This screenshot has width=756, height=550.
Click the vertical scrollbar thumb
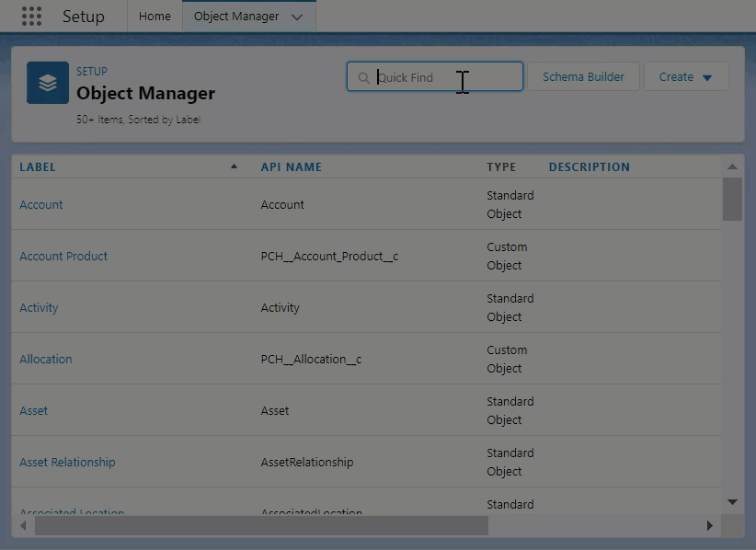[732, 200]
